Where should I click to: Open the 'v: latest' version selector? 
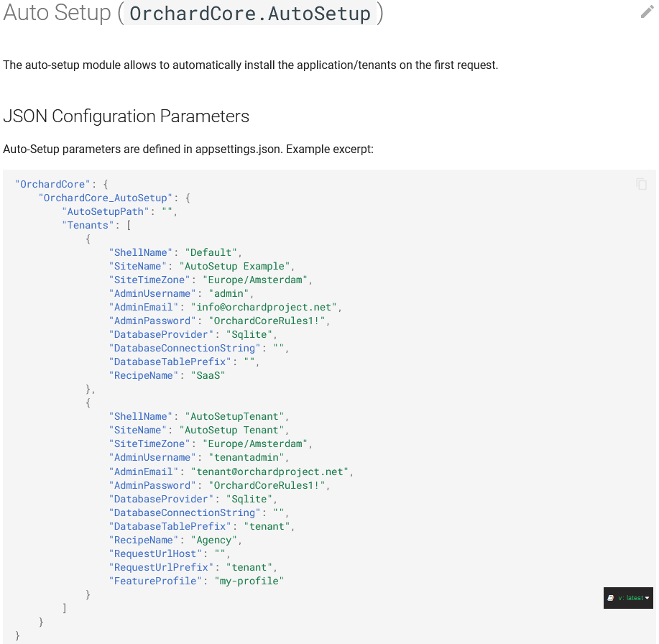coord(628,598)
